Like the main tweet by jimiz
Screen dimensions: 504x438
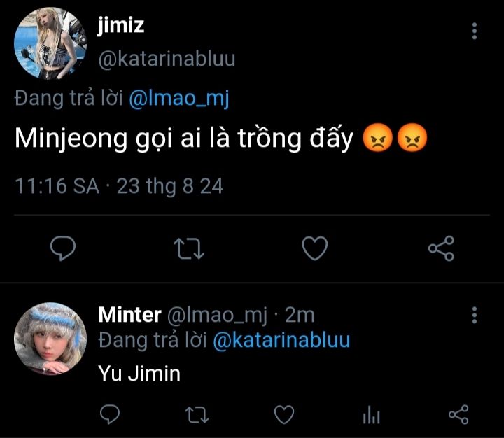click(x=315, y=248)
